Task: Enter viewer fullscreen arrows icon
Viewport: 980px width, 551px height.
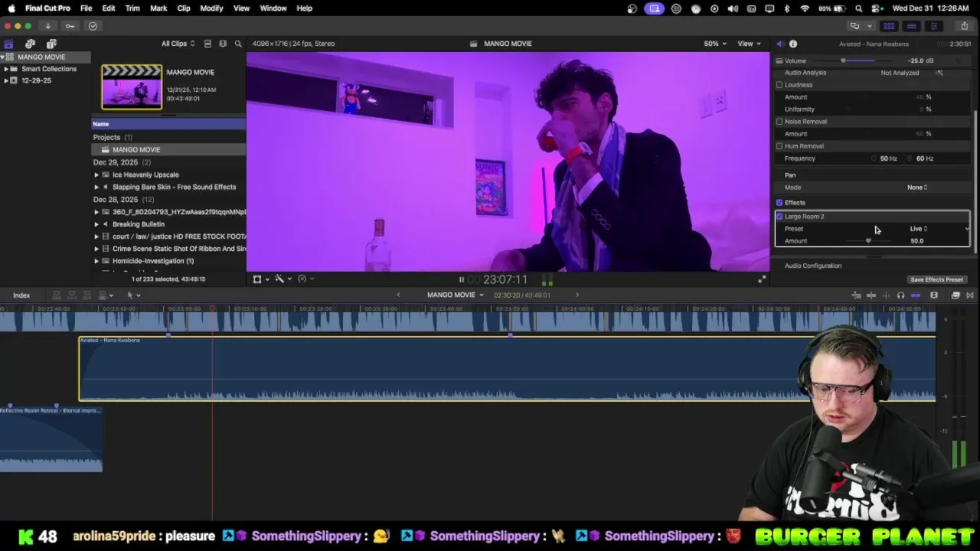Action: click(761, 279)
